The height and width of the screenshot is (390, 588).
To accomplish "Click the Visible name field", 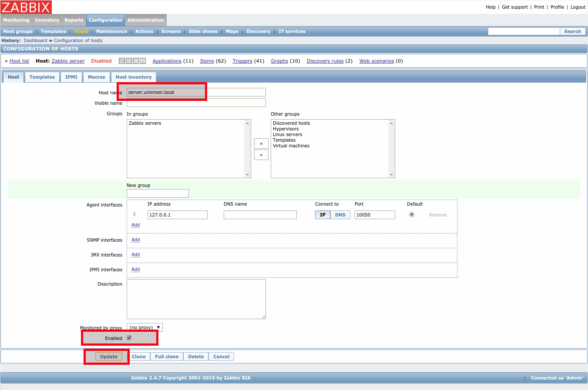I will click(x=196, y=103).
